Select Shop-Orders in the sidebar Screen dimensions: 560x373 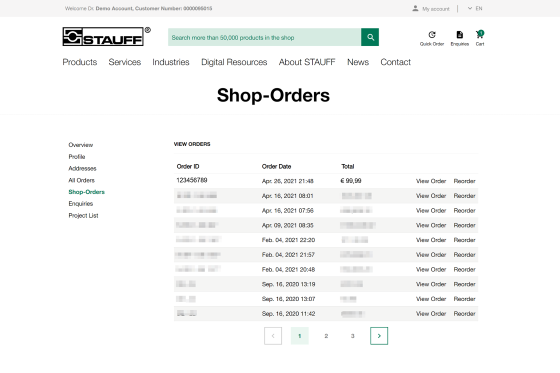(x=86, y=192)
